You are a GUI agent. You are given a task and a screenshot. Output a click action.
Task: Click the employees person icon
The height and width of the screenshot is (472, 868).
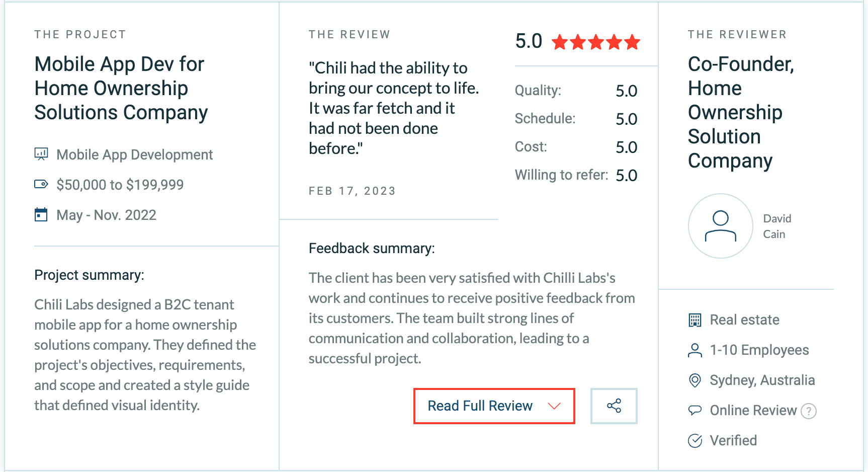695,350
